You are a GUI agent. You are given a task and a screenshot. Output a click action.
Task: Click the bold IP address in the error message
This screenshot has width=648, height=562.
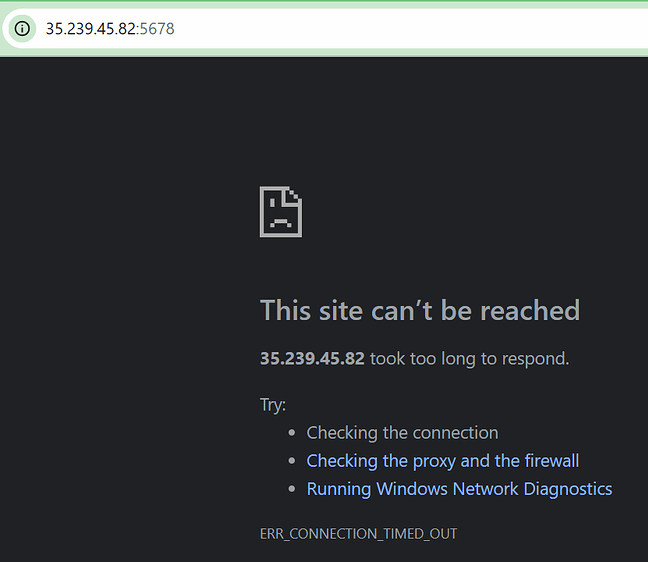(312, 358)
